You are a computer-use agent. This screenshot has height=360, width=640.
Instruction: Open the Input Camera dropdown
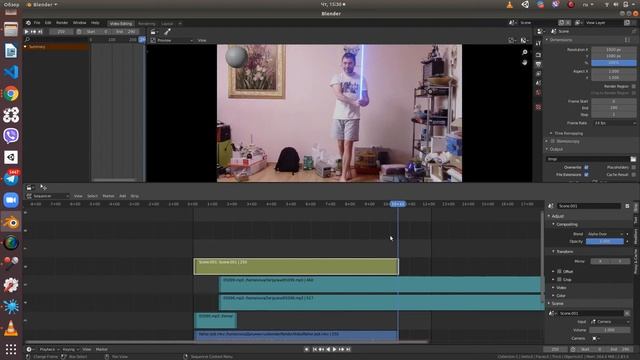[x=611, y=322]
